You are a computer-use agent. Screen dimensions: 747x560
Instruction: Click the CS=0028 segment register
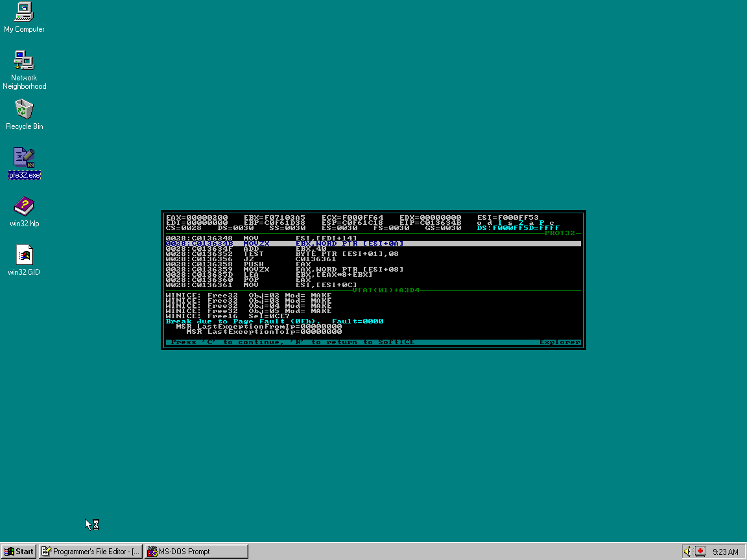(x=184, y=228)
